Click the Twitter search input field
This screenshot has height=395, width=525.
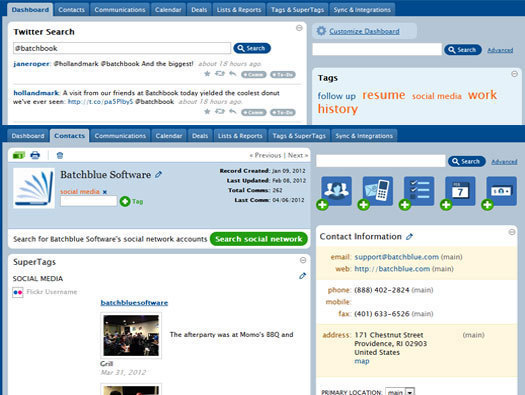click(x=122, y=48)
